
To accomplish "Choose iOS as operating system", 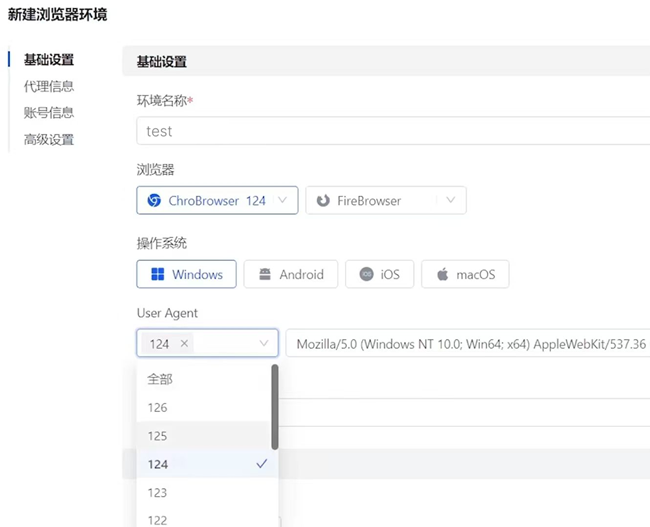I will coord(379,274).
